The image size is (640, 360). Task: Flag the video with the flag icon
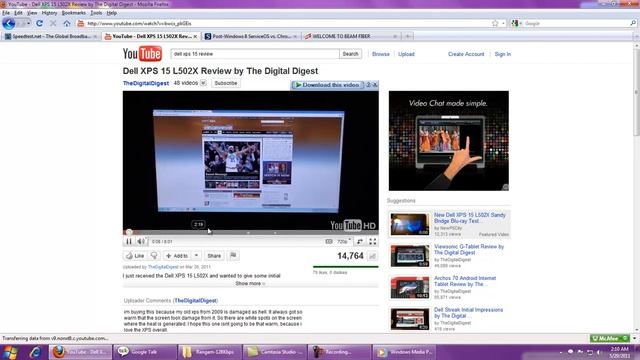click(233, 256)
